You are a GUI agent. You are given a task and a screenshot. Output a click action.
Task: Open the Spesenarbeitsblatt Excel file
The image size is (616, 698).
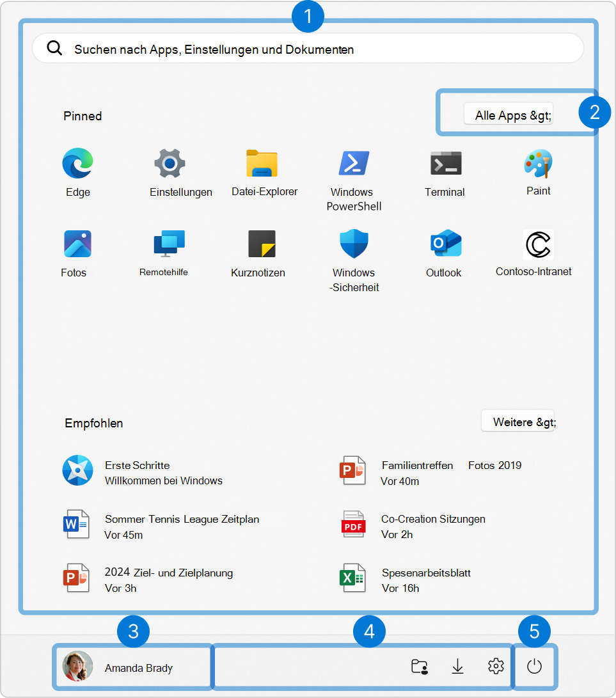tap(405, 578)
